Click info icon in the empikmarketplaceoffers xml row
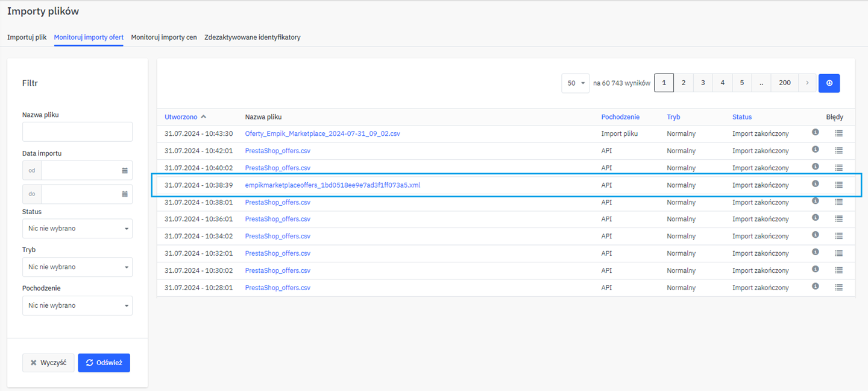Viewport: 868px width, 391px height. tap(815, 183)
